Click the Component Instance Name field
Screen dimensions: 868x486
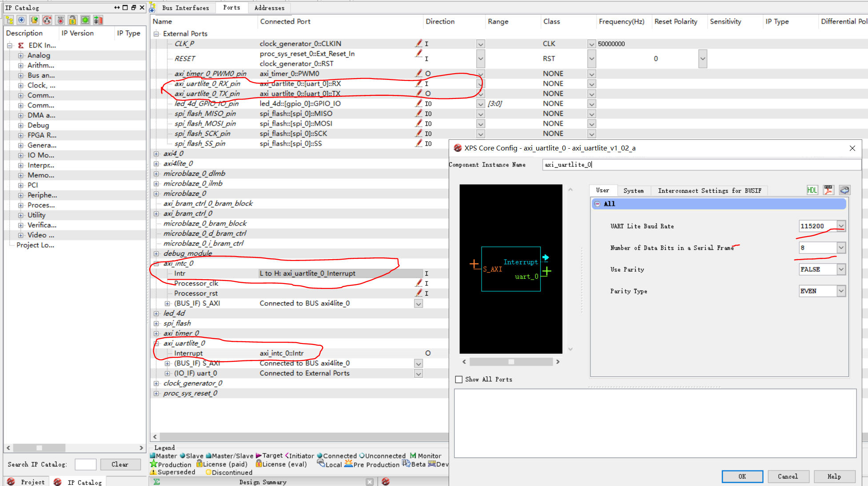[701, 165]
